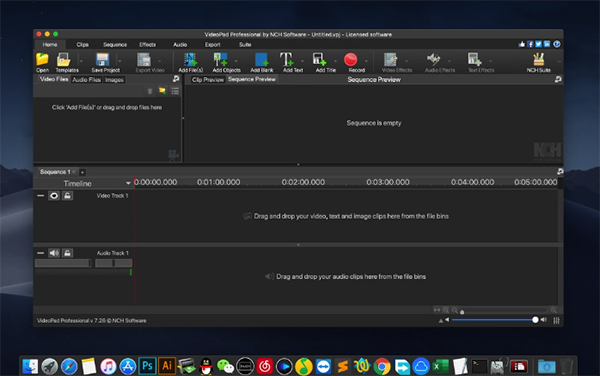Click the Add Text icon
Viewport: 600px width, 376px height.
click(287, 60)
